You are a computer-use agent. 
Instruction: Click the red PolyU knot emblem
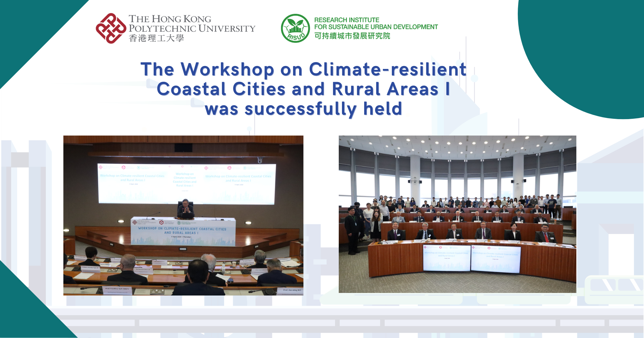click(x=111, y=28)
